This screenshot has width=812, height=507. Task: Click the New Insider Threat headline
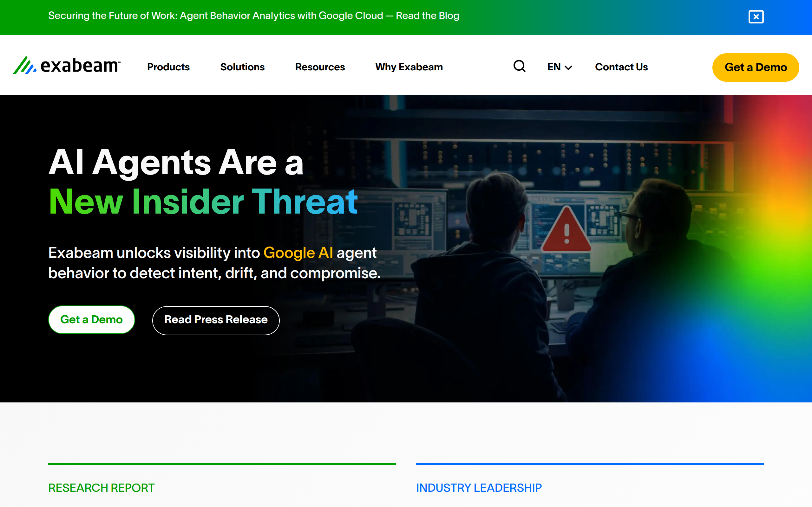point(203,202)
